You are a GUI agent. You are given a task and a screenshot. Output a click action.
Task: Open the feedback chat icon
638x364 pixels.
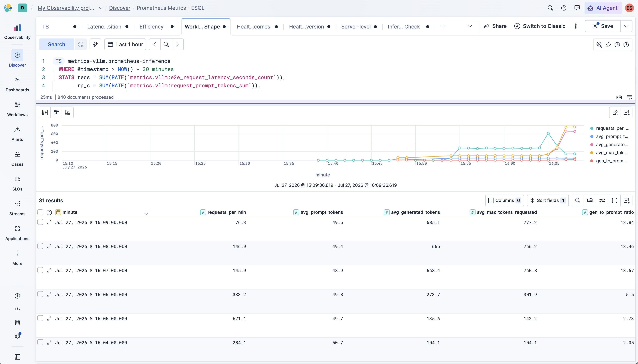(577, 8)
